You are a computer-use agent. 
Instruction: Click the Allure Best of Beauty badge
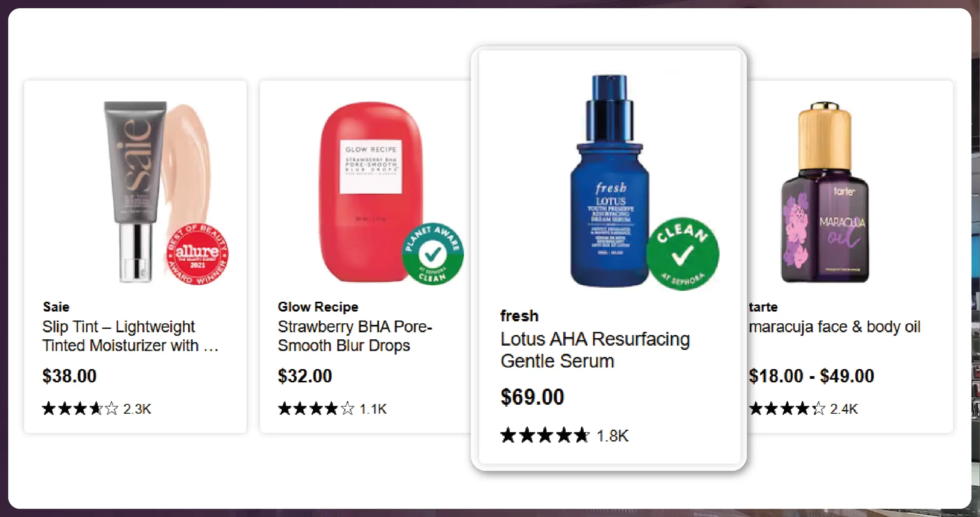pos(198,254)
